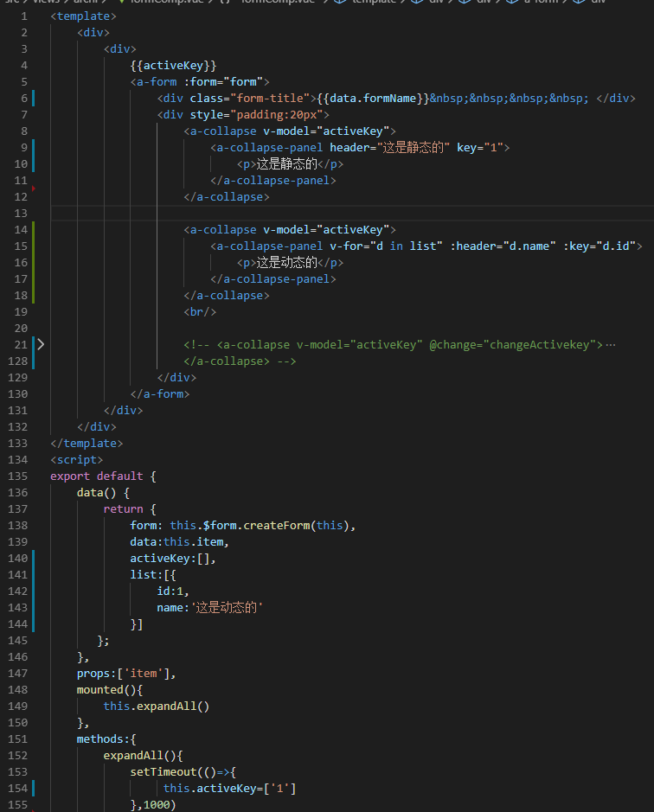Click expandAll(){ definition on line 152

(143, 756)
